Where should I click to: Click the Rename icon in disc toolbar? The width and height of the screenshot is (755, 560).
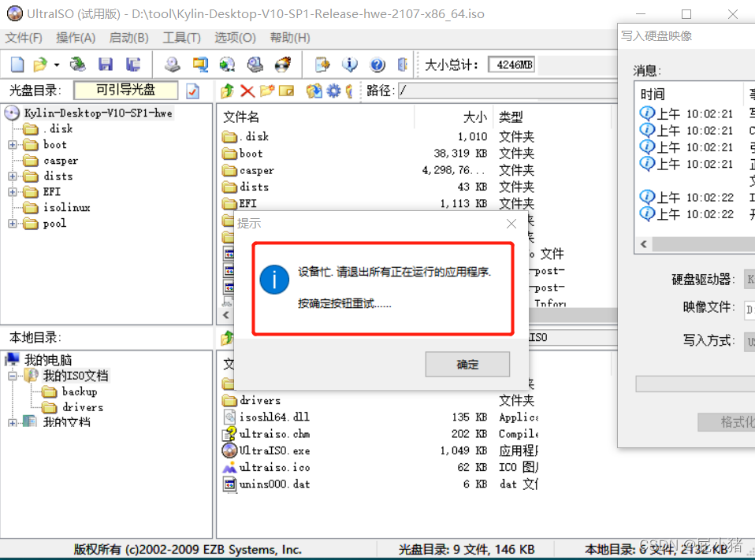tap(287, 91)
